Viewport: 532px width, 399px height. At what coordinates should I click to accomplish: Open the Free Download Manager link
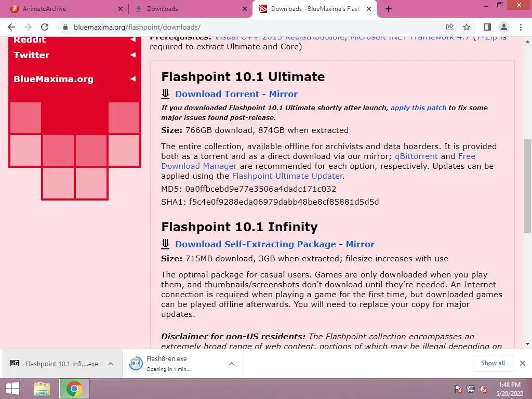pos(318,161)
